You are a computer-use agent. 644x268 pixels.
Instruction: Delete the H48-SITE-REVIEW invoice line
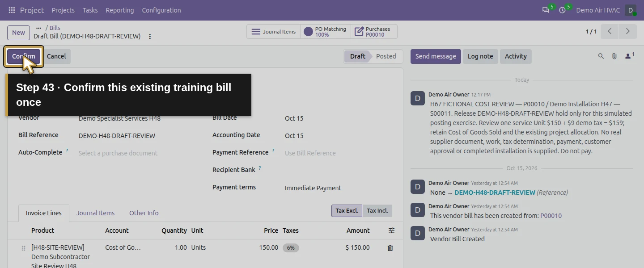pyautogui.click(x=390, y=248)
